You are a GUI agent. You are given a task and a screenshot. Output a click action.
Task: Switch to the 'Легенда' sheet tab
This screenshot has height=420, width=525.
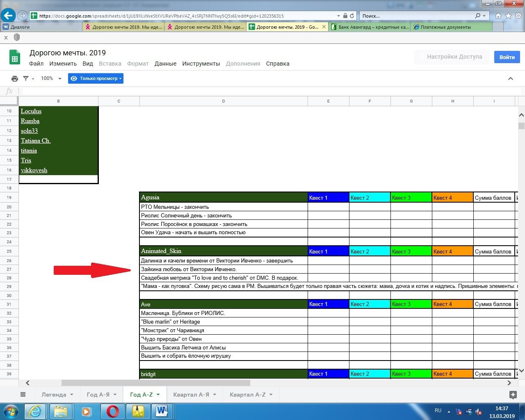[53, 395]
